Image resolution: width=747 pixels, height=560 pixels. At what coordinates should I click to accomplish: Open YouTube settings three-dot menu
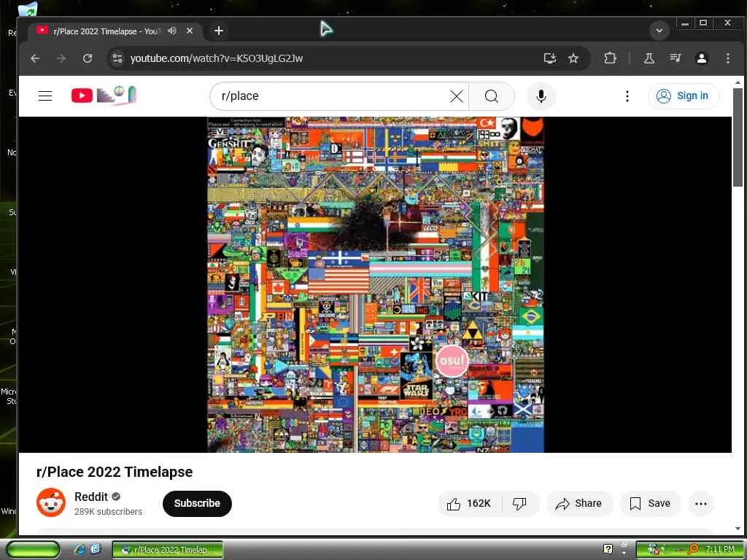(x=627, y=96)
